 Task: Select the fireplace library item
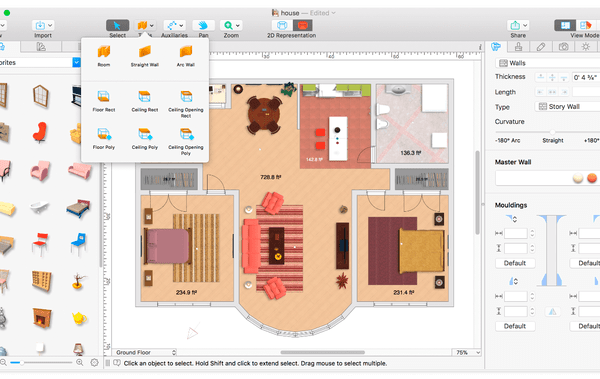[41, 318]
